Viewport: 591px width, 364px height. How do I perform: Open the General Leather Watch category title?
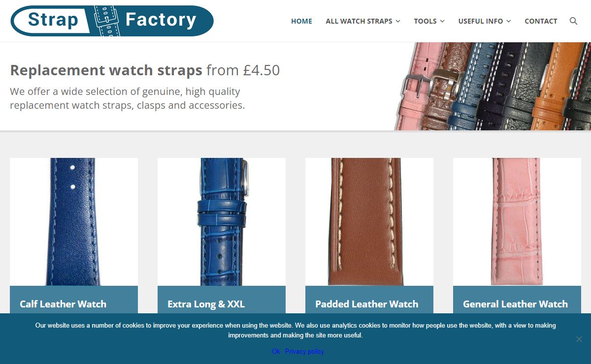coord(515,304)
